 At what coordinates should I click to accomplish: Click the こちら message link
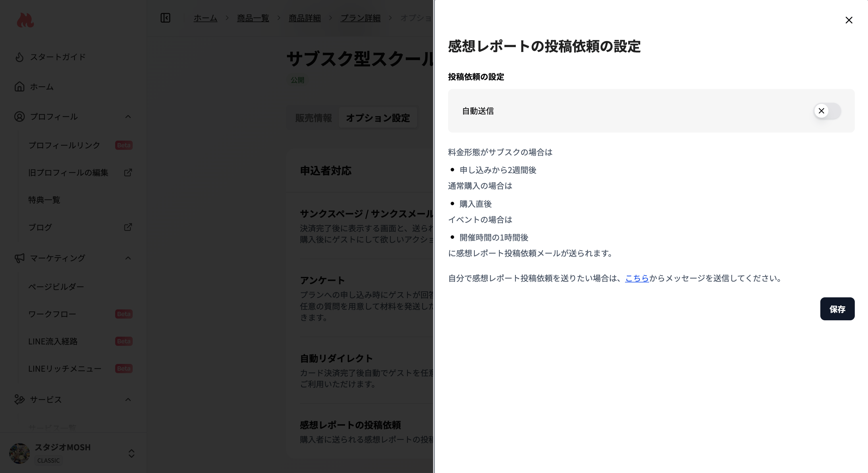tap(637, 278)
